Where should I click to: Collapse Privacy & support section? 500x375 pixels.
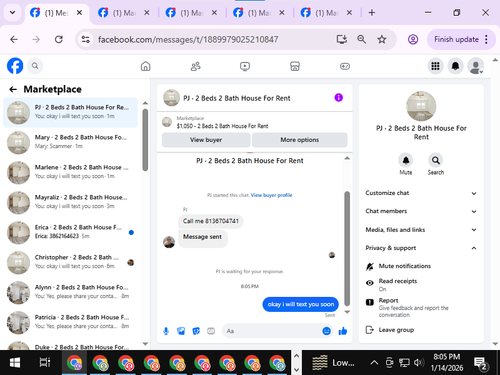point(421,248)
